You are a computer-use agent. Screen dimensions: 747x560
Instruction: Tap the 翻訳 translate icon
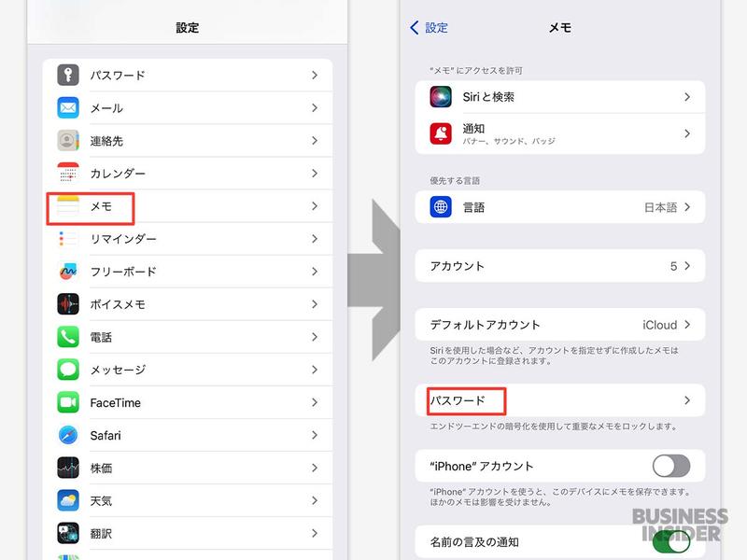(68, 534)
